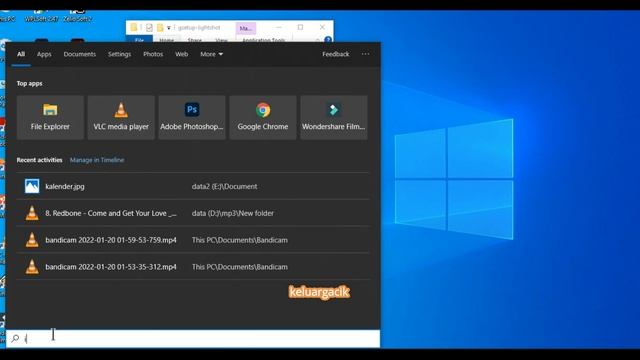640x360 pixels.
Task: Select the Photos search tab
Action: point(153,54)
